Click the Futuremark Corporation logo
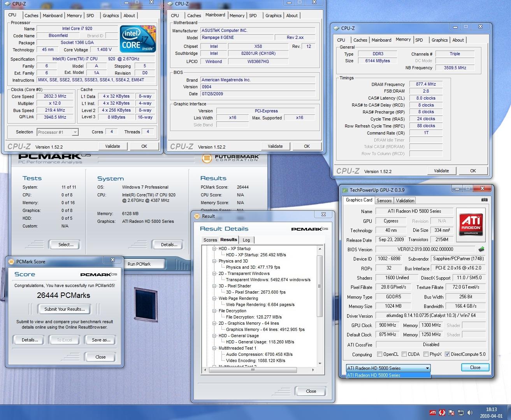The image size is (511, 420). click(230, 158)
